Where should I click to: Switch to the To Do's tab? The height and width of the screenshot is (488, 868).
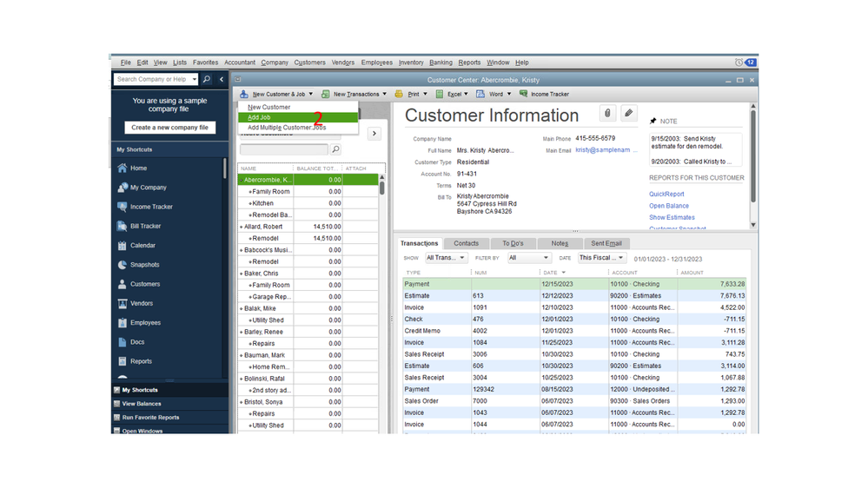(x=513, y=243)
